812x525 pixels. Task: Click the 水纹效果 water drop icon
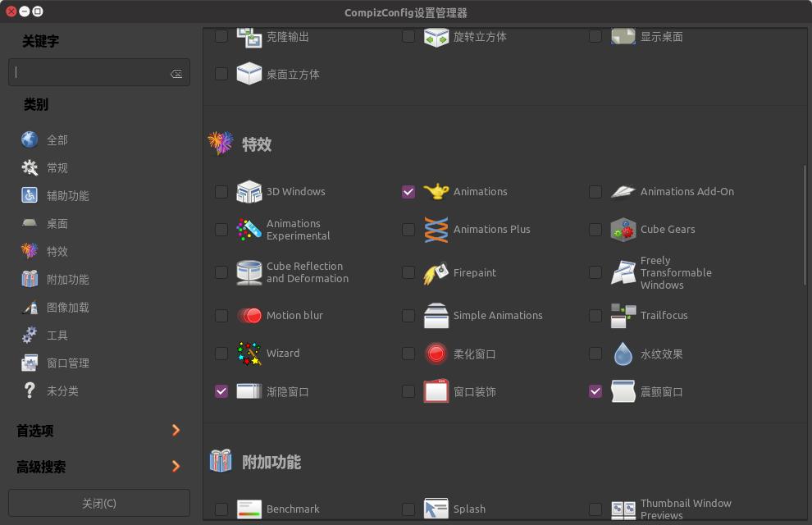[x=623, y=353]
